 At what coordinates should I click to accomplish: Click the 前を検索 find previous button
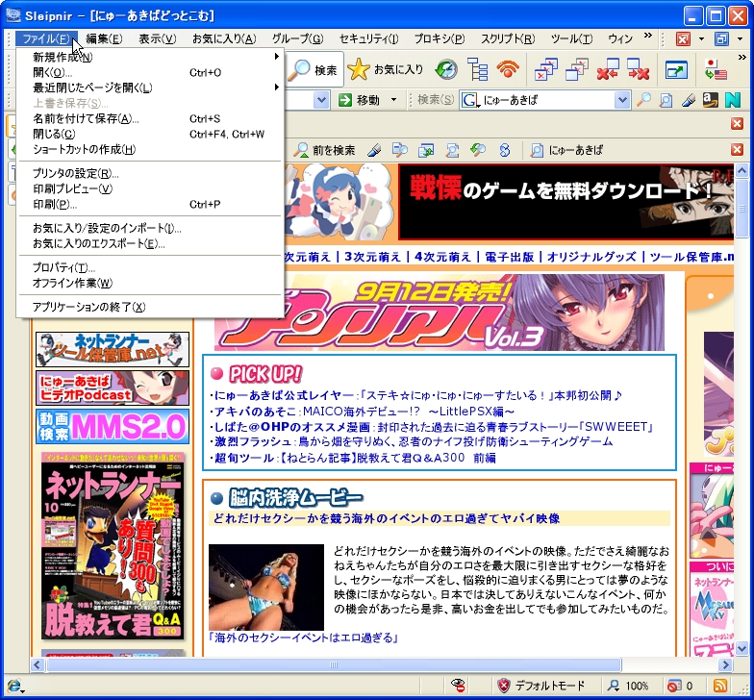click(x=325, y=150)
